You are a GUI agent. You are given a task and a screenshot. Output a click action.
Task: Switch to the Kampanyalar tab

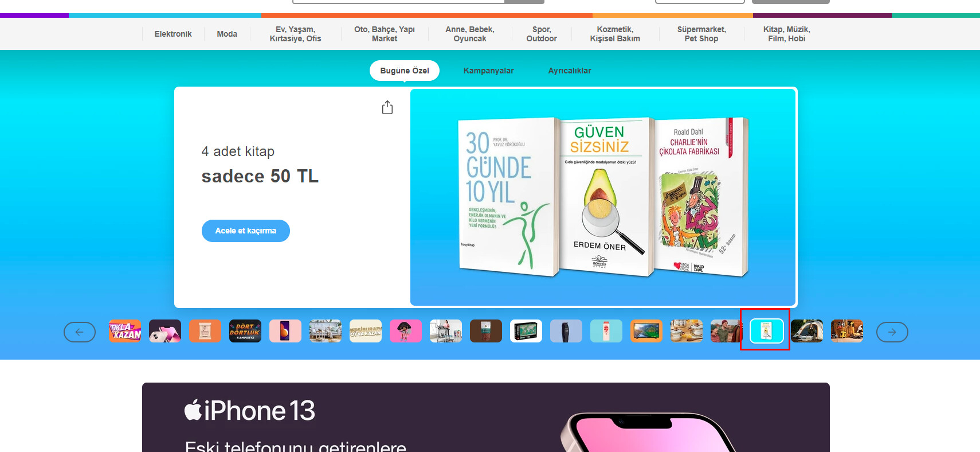pos(488,71)
